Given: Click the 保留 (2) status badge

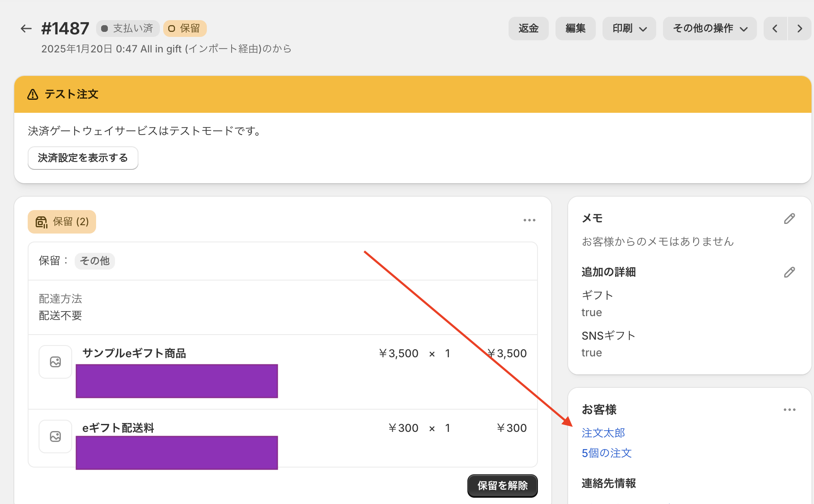Looking at the screenshot, I should pyautogui.click(x=62, y=222).
